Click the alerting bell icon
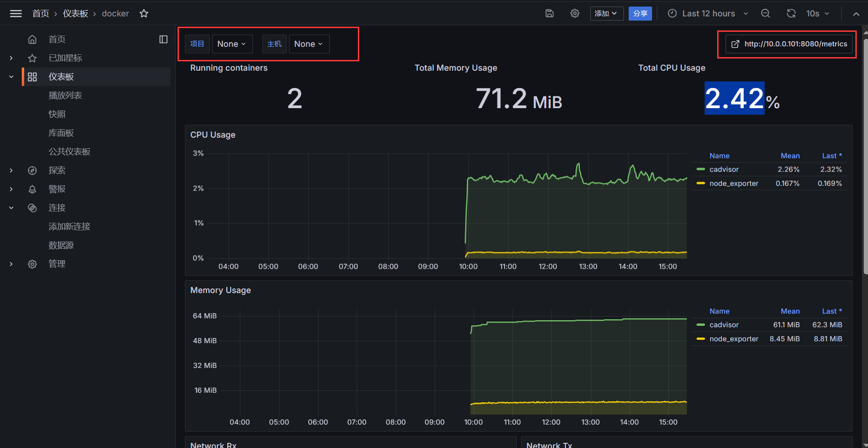The height and width of the screenshot is (448, 868). click(x=32, y=189)
